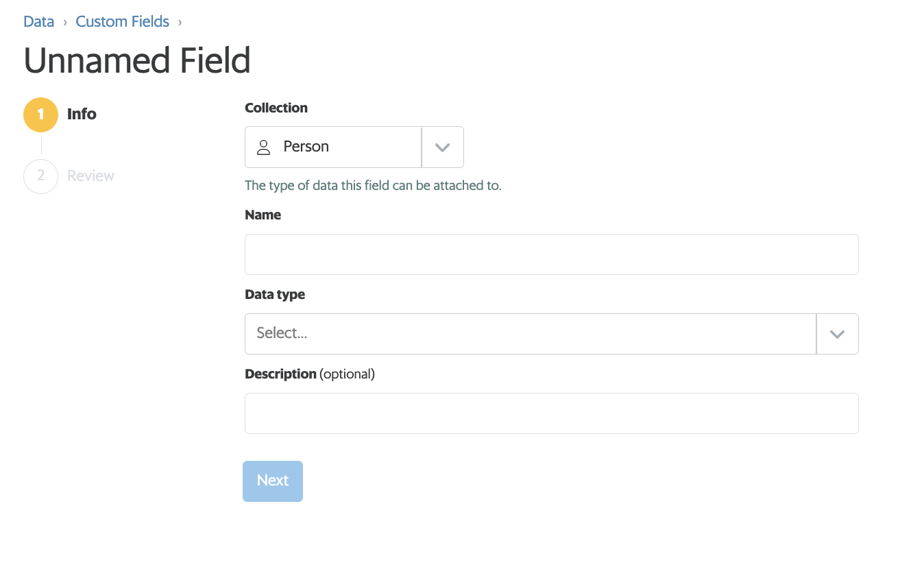This screenshot has height=576, width=924.
Task: Open the Custom Fields breadcrumb link
Action: click(x=123, y=21)
